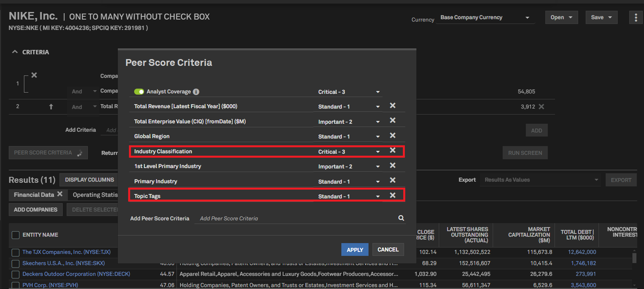Click the search icon in Add Peer Score Criteria
644x289 pixels.
point(401,218)
